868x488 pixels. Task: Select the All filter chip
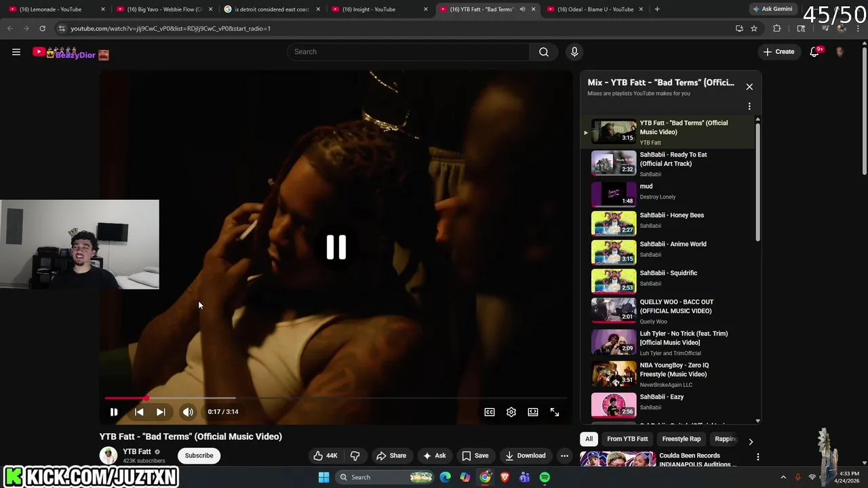[589, 439]
